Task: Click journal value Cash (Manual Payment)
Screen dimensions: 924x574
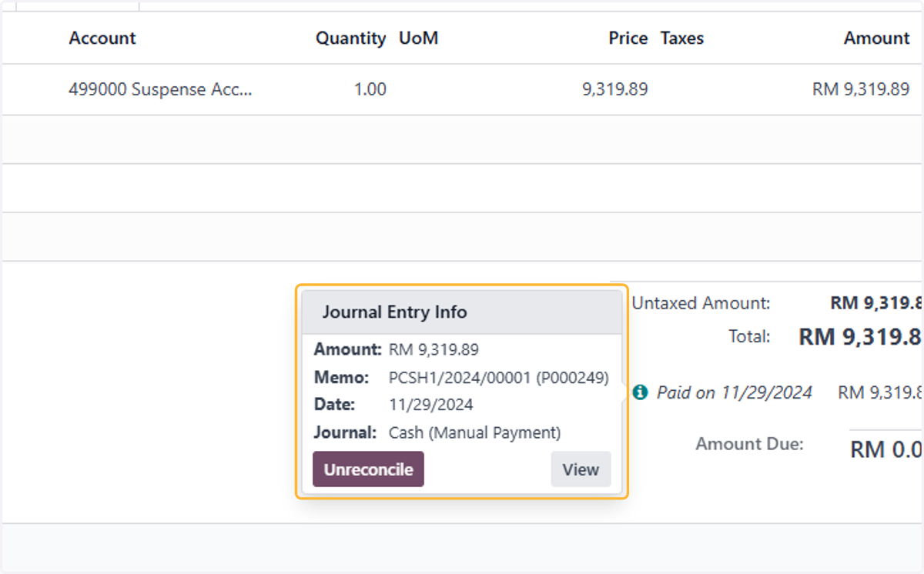Action: 475,432
